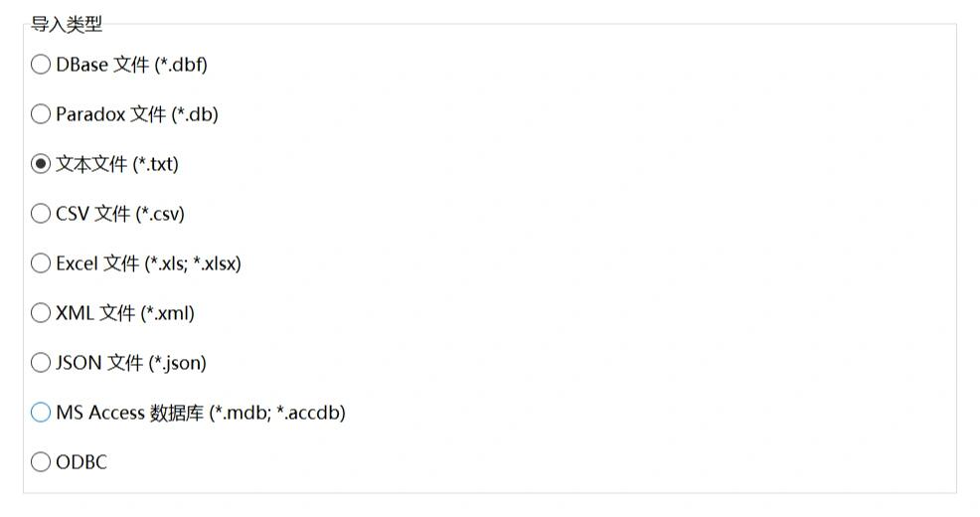Choose MS Access 数据库 (*.mdb; *.accdb) option
This screenshot has height=517, width=980.
[x=41, y=413]
